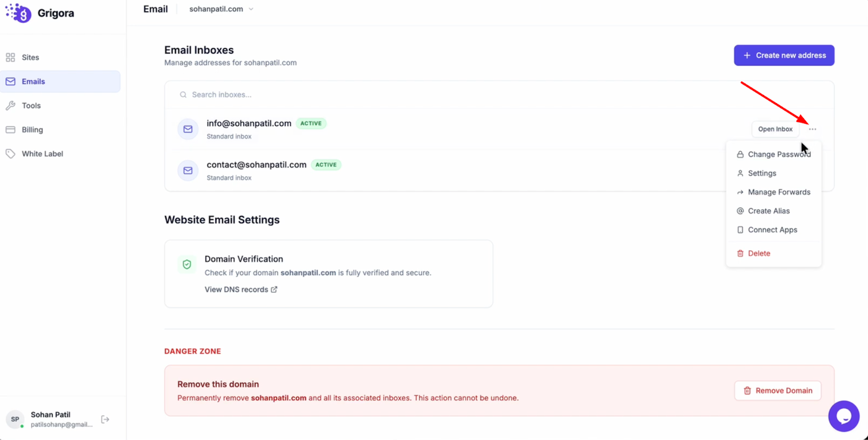The height and width of the screenshot is (440, 868).
Task: Click the envelope icon for contact@sohanpatil.com
Action: (188, 171)
